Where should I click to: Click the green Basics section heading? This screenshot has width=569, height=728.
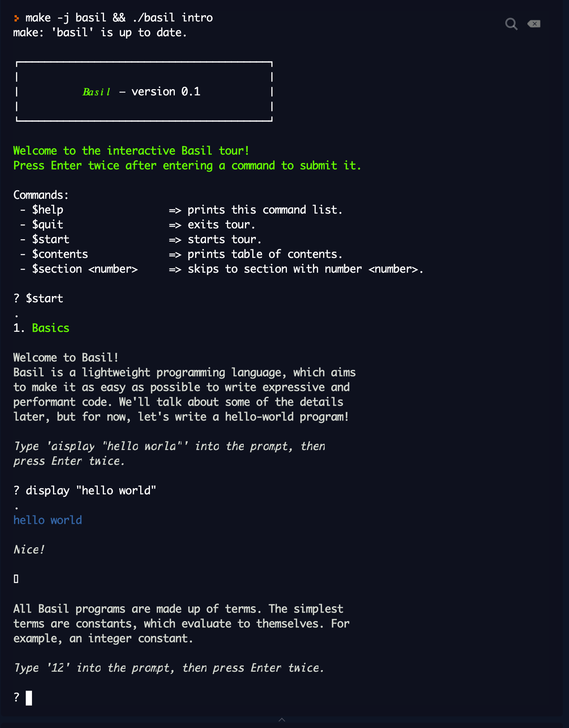(x=51, y=328)
